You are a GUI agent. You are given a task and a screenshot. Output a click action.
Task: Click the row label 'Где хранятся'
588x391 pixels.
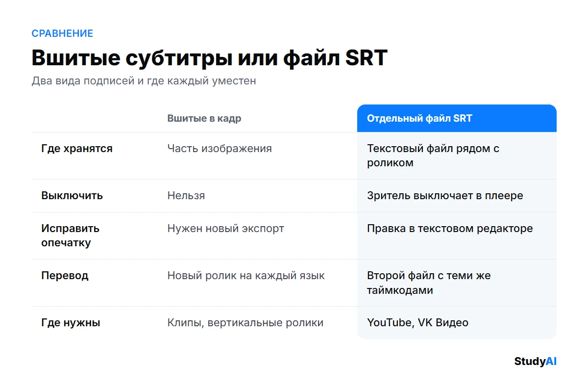[x=77, y=149]
